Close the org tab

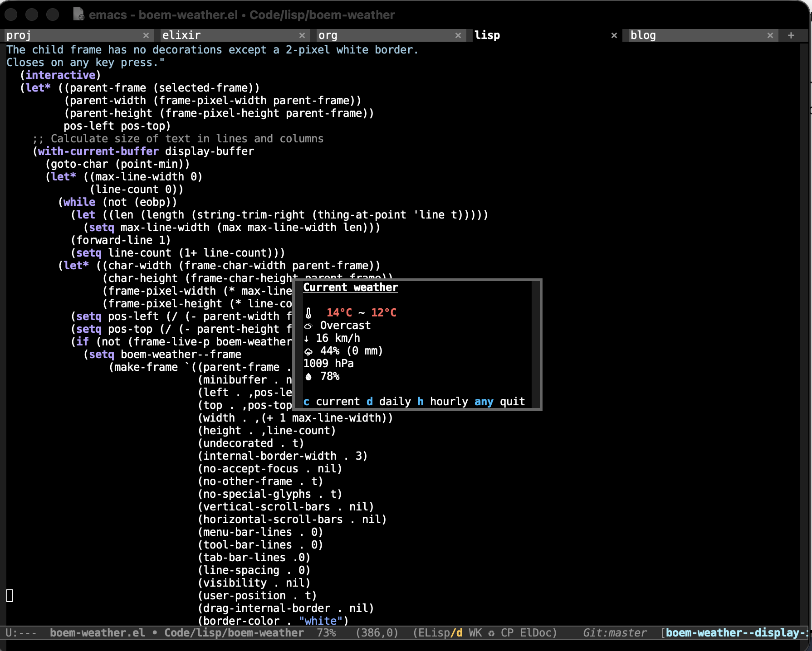tap(458, 35)
